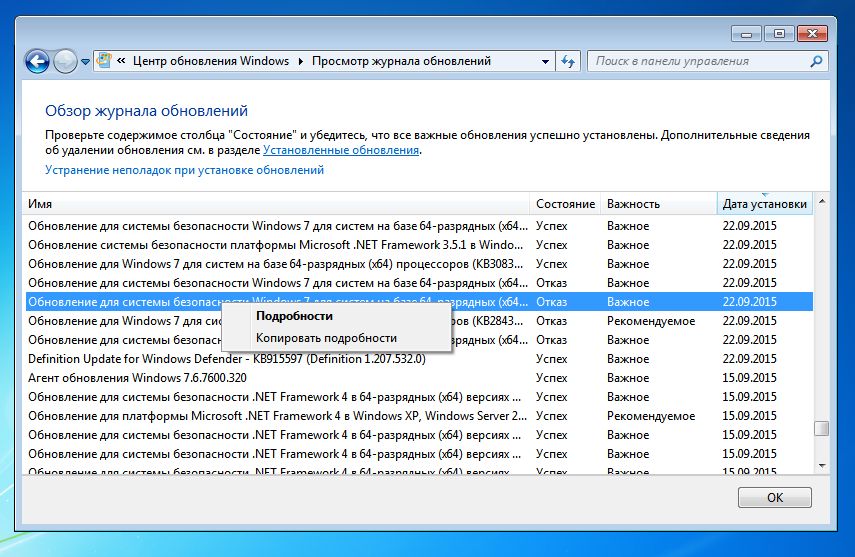The height and width of the screenshot is (557, 855).
Task: Maximize the update history window
Action: pos(779,34)
